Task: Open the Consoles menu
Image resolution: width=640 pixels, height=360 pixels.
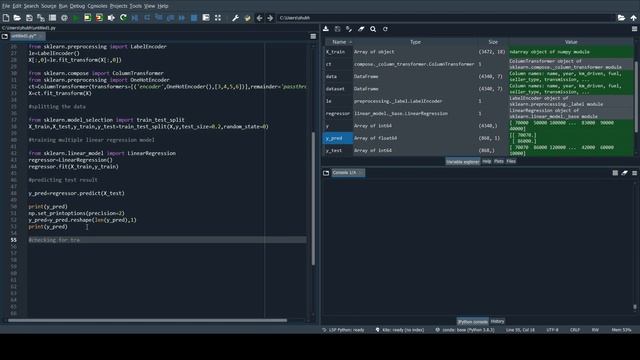Action: (x=97, y=6)
